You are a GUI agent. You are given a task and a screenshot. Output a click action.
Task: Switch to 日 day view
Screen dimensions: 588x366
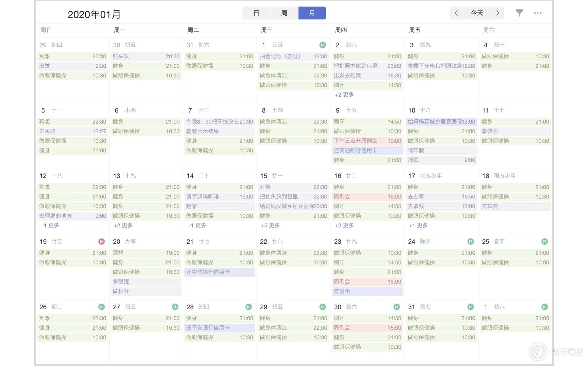(256, 13)
